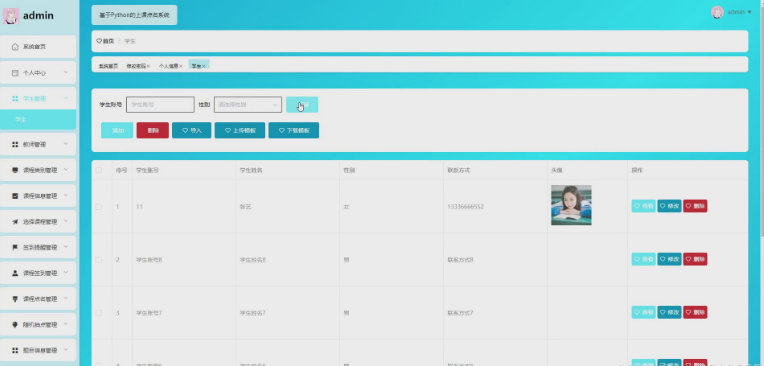Click the heart icon on row 1's 查看 button
Image resolution: width=764 pixels, height=366 pixels.
click(x=637, y=206)
